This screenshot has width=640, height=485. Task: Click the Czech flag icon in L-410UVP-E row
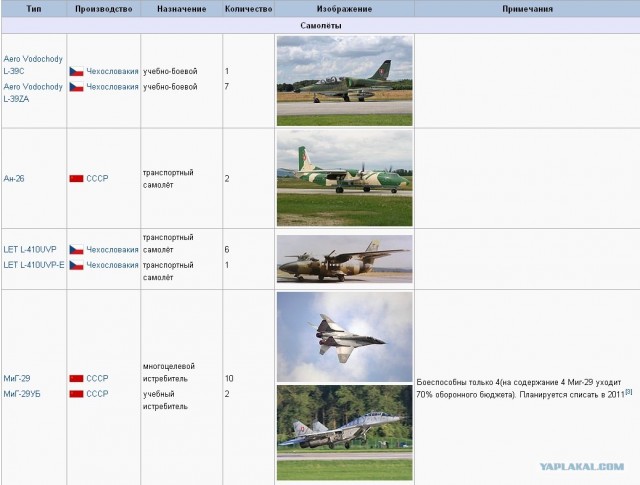(76, 265)
